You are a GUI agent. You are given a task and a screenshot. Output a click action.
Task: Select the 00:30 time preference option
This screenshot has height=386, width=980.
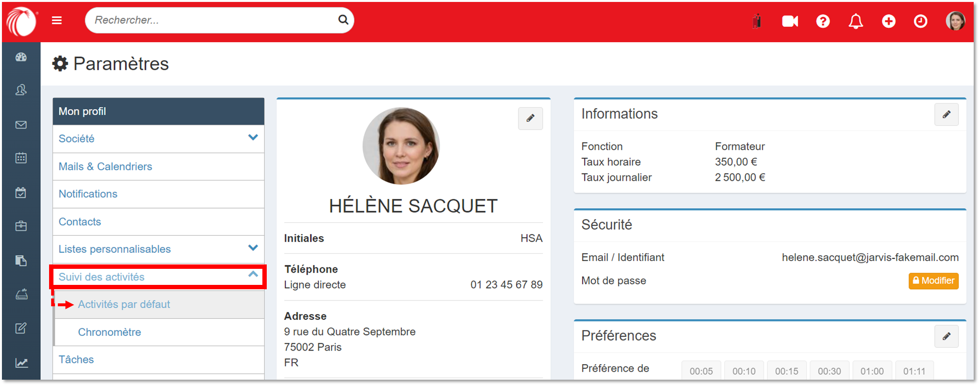click(829, 371)
